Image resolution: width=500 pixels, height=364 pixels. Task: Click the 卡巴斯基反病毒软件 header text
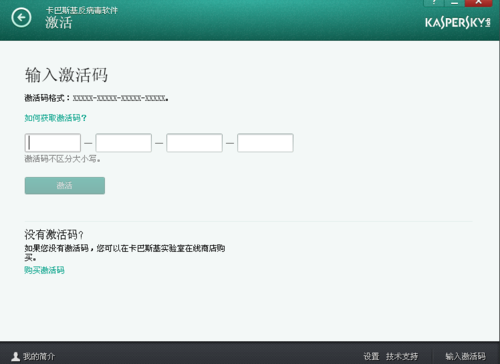point(82,10)
